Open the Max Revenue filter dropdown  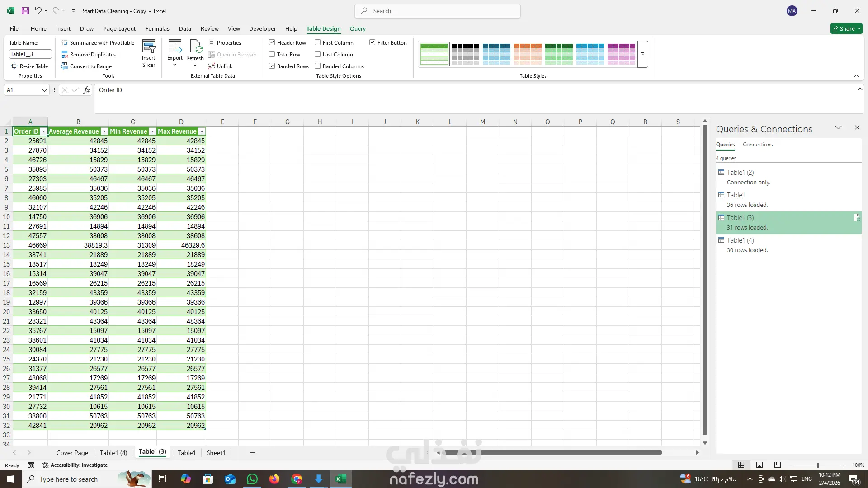tap(202, 131)
